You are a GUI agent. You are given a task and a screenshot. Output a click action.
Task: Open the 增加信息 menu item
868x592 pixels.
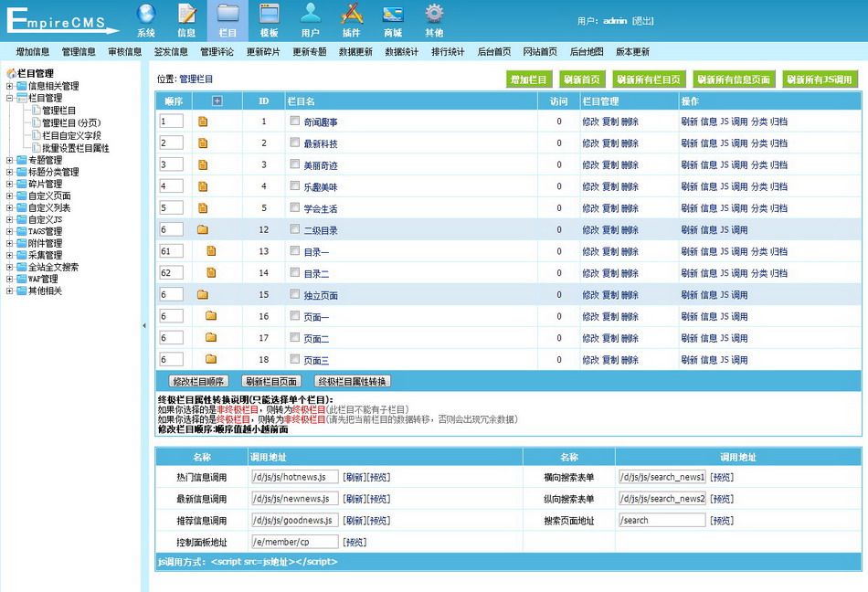click(x=33, y=52)
